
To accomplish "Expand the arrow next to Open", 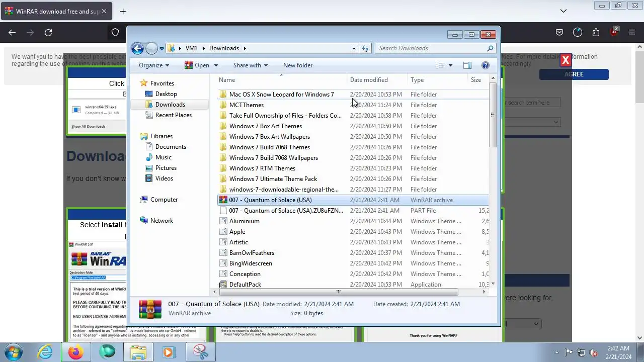I will pyautogui.click(x=216, y=65).
